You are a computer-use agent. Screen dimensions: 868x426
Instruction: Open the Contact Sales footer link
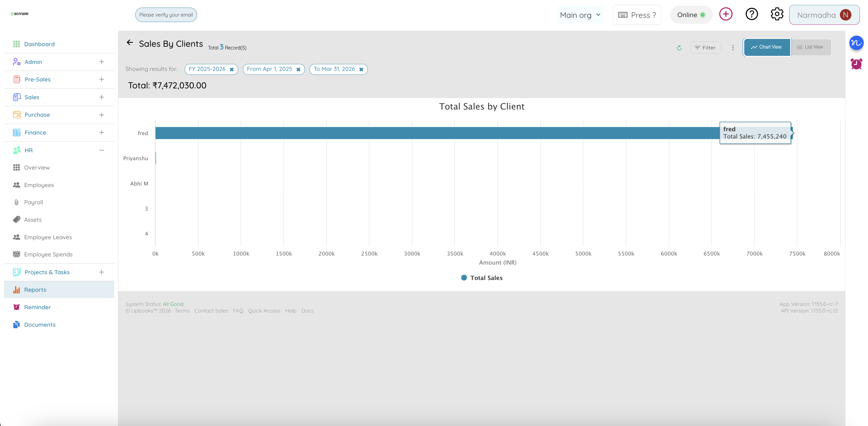point(211,311)
